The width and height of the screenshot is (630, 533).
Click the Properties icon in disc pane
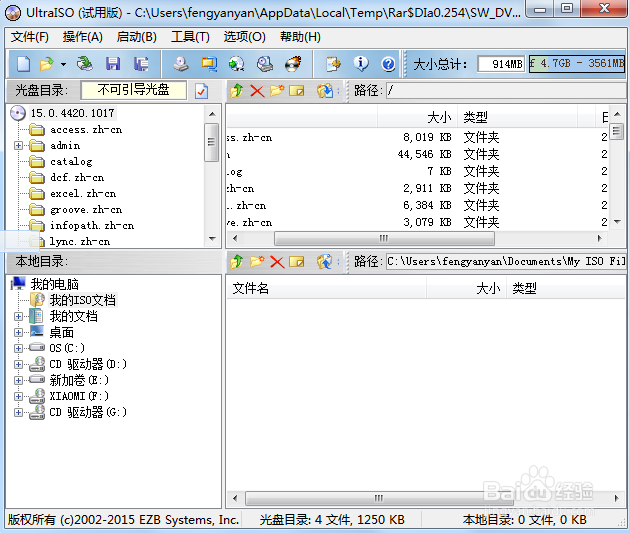[325, 91]
